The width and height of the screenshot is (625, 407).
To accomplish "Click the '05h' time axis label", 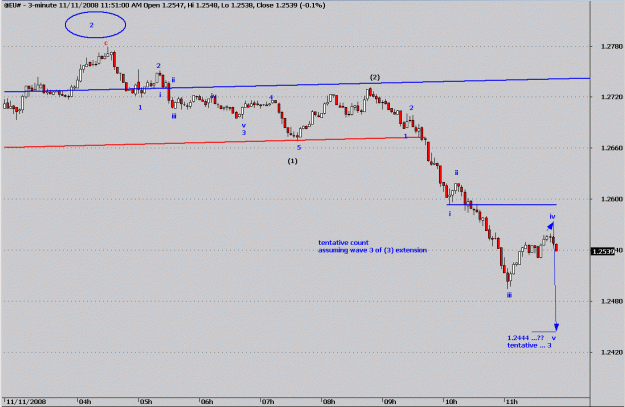I will (146, 401).
